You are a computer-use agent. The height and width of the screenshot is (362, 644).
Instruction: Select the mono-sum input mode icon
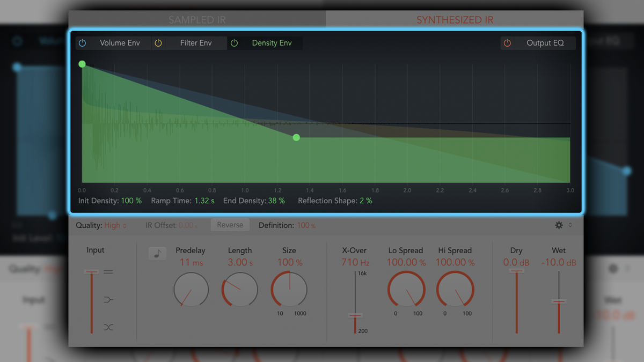[x=107, y=299]
